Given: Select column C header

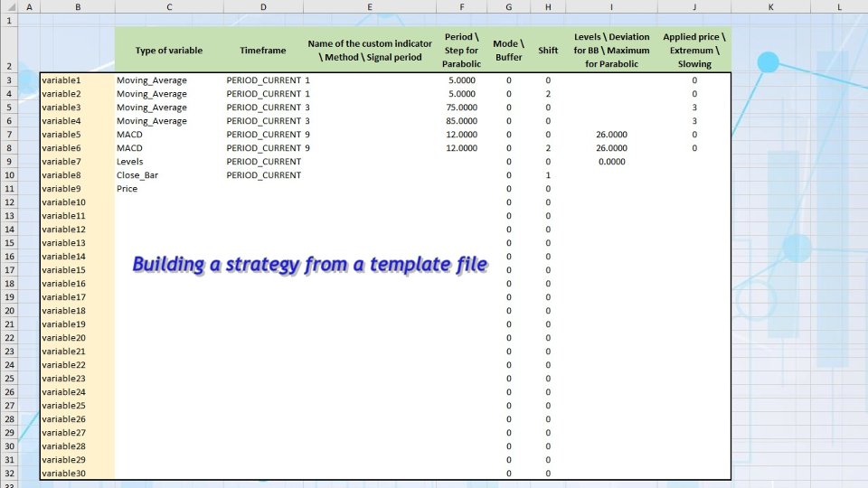Looking at the screenshot, I should tap(169, 7).
